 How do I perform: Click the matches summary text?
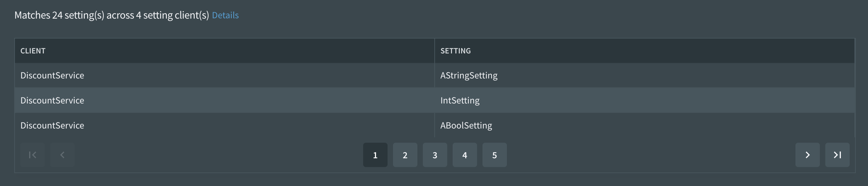(112, 15)
